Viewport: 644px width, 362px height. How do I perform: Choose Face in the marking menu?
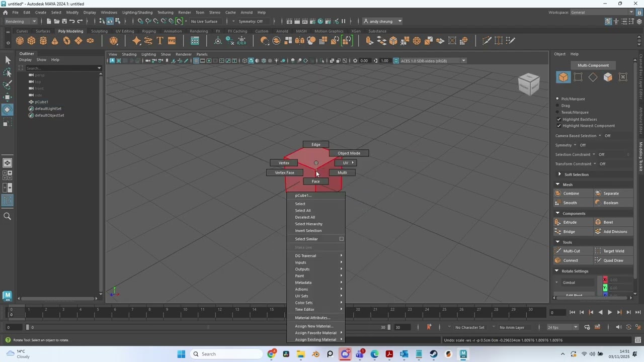coord(315,182)
